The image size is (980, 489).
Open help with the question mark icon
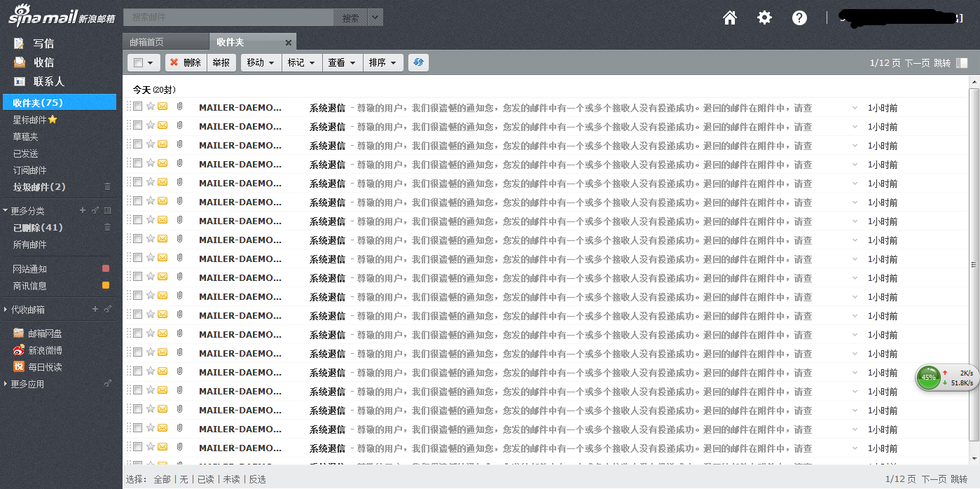pos(799,18)
